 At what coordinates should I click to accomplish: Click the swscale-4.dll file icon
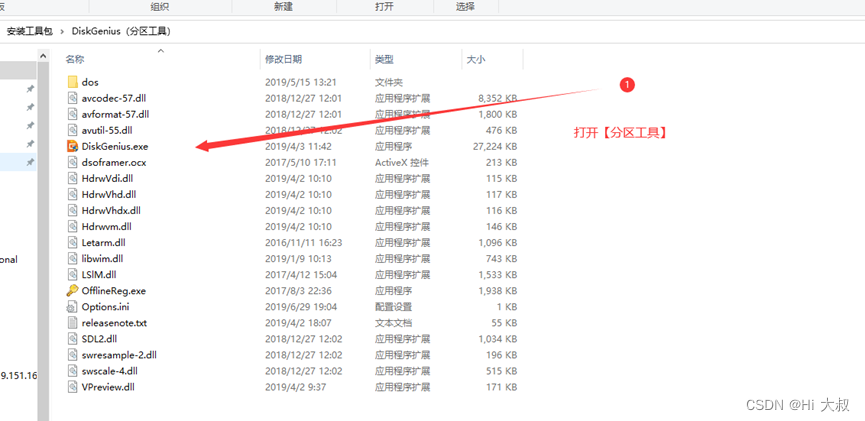[x=72, y=370]
